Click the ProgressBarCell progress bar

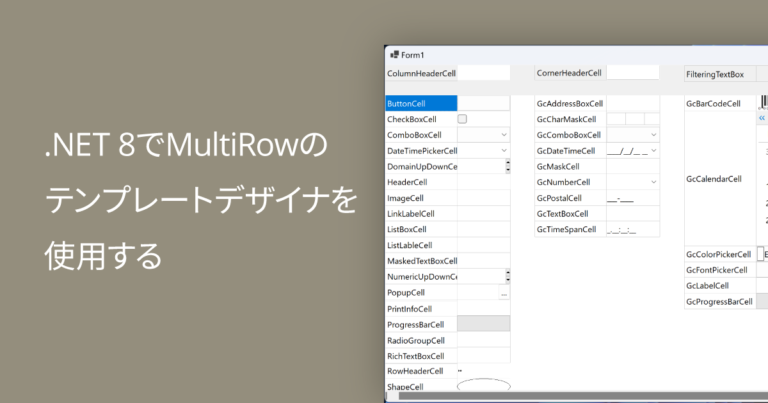(x=483, y=324)
